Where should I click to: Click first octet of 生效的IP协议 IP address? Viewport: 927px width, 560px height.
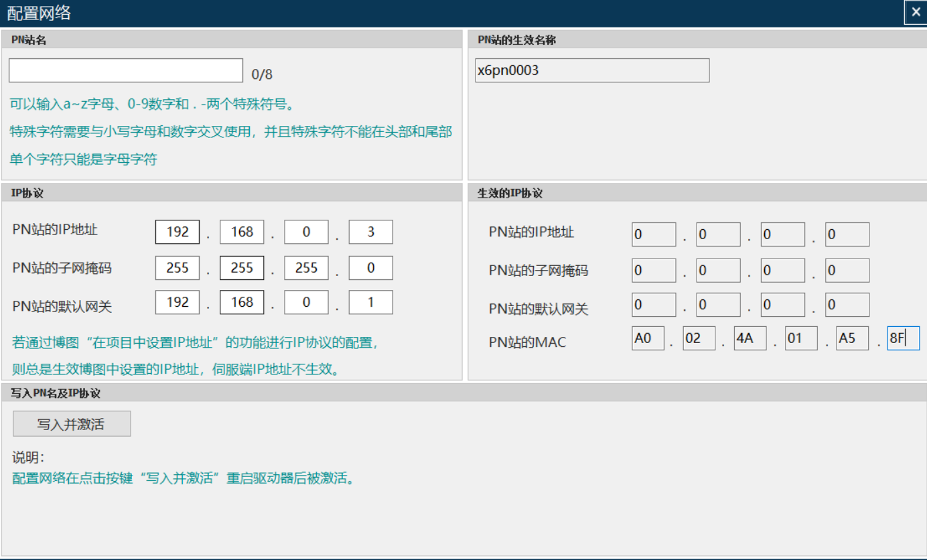(654, 235)
